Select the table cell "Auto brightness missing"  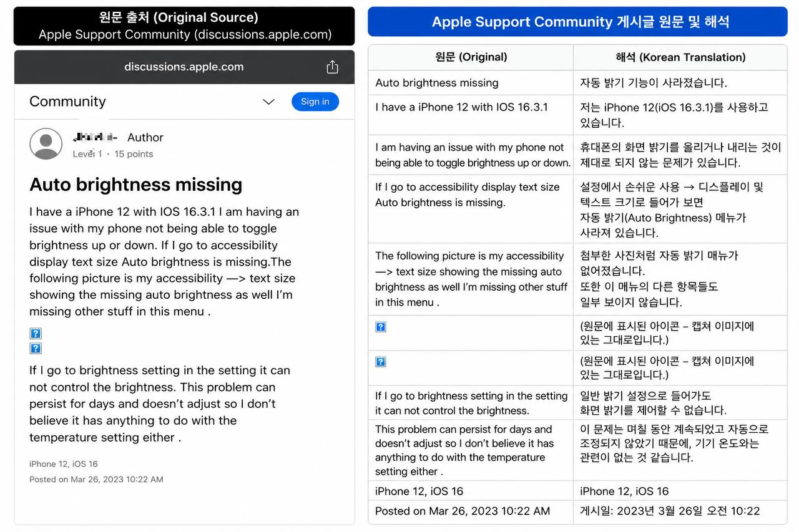(x=471, y=83)
